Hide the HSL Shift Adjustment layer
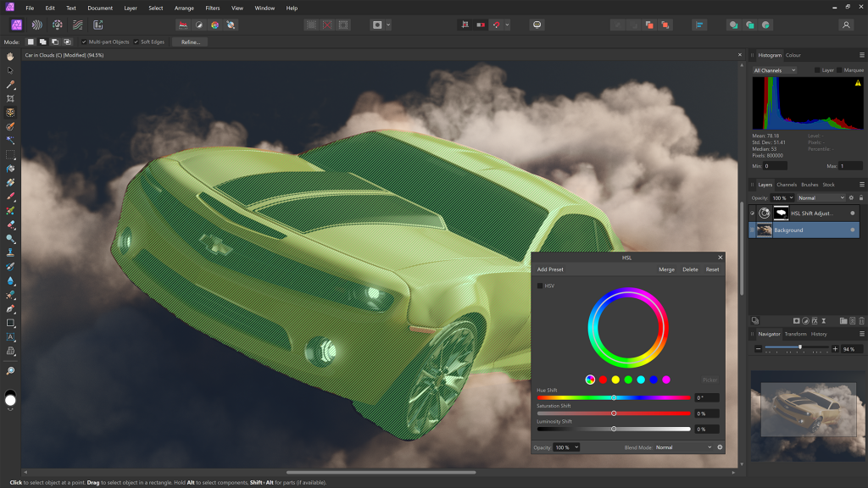The height and width of the screenshot is (488, 868). click(853, 213)
